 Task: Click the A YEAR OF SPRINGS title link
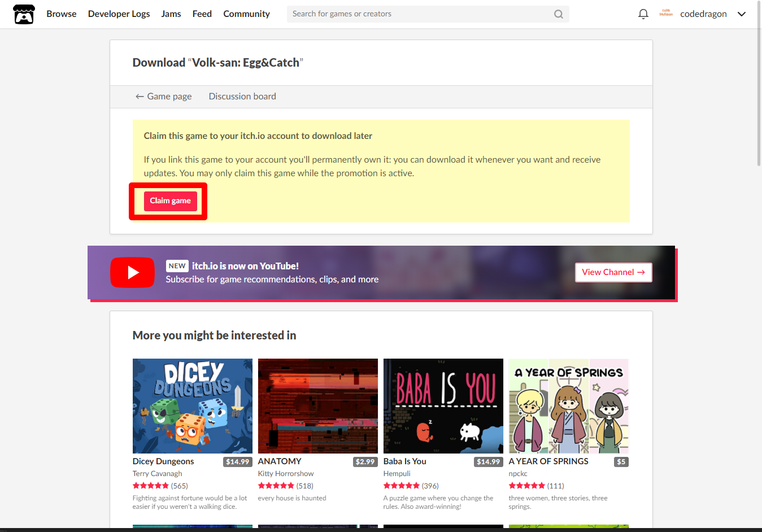(548, 461)
